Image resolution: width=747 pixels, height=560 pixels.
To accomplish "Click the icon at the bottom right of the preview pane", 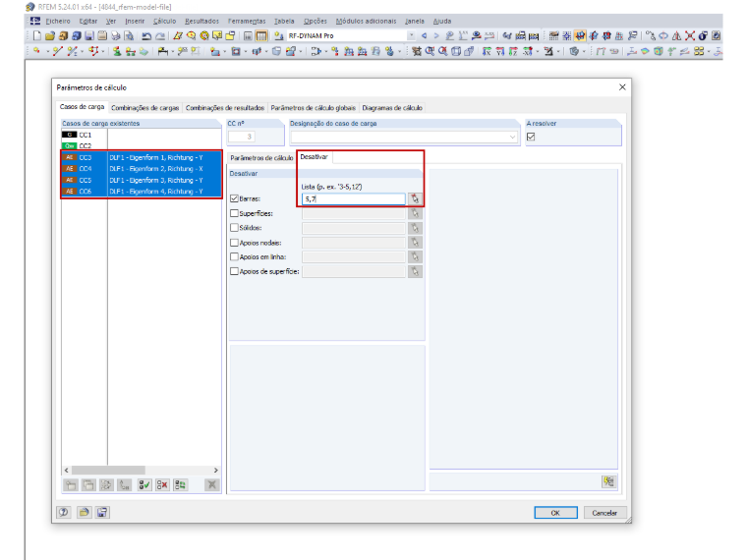I will pyautogui.click(x=608, y=481).
